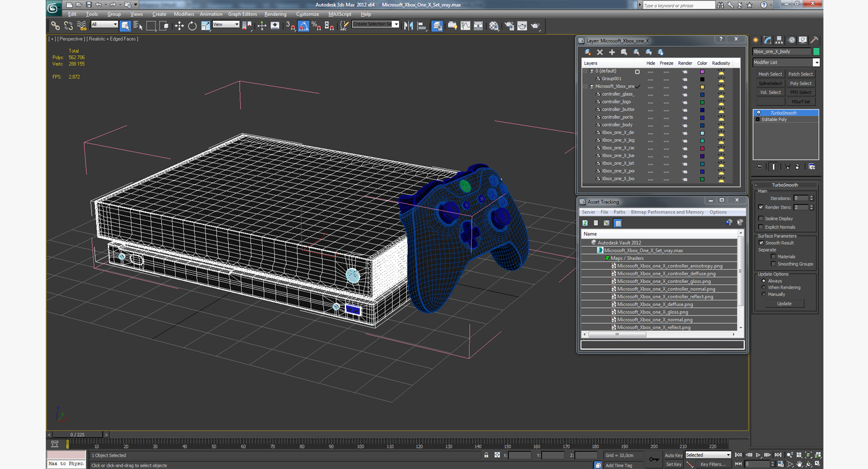Choose the Select and Move tool
Image resolution: width=868 pixels, height=469 pixels.
[179, 26]
